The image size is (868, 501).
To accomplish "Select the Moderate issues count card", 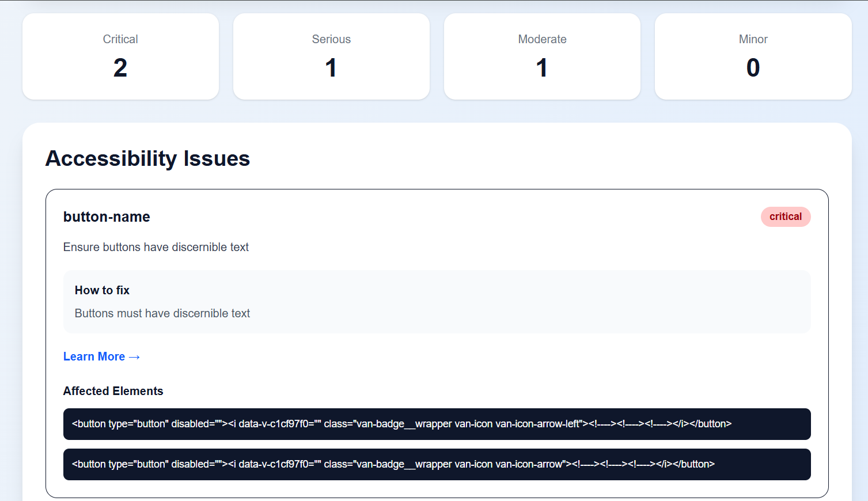I will pyautogui.click(x=542, y=56).
